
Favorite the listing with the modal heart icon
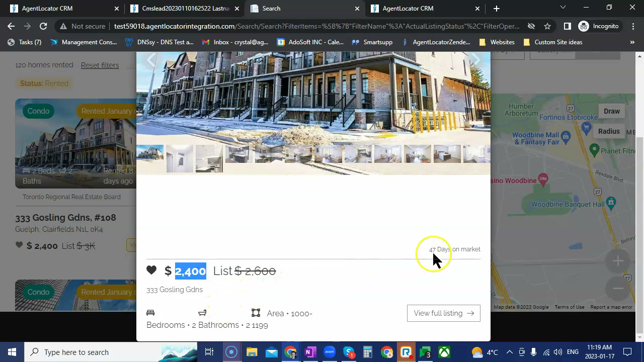pos(151,270)
